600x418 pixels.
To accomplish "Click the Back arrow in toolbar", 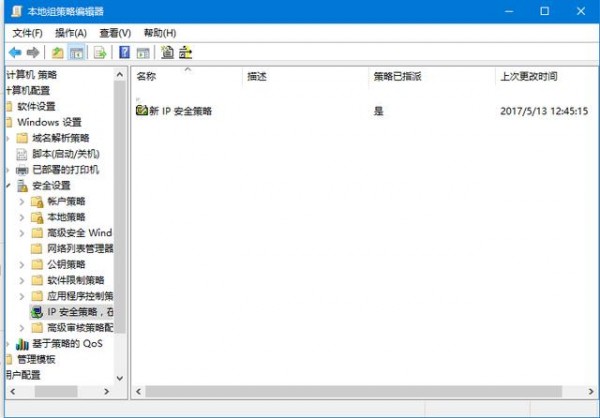I will [x=14, y=52].
